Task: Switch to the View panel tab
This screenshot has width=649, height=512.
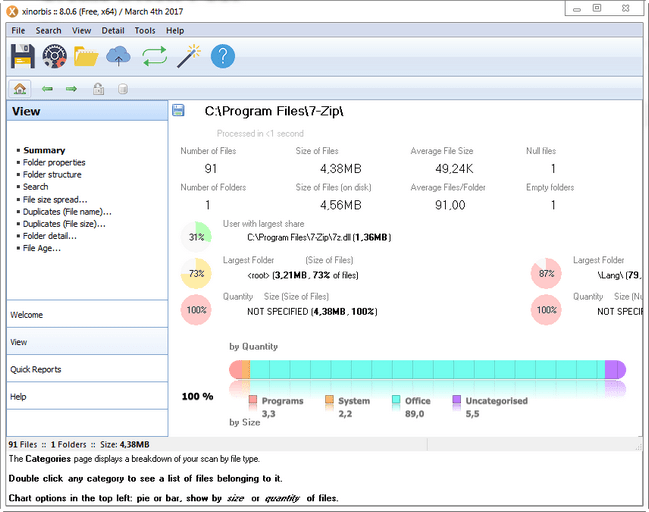Action: 87,342
